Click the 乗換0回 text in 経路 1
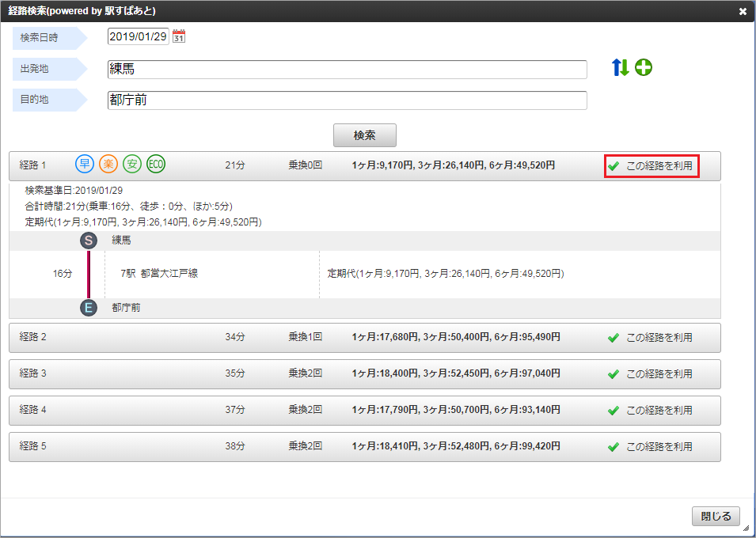This screenshot has height=538, width=756. click(x=306, y=165)
